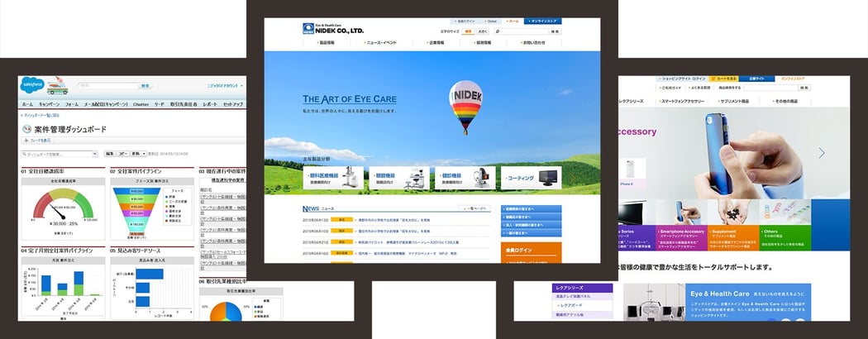Open the ニュース・イベント menu on NIDEK site
This screenshot has height=339, width=868.
(x=380, y=43)
